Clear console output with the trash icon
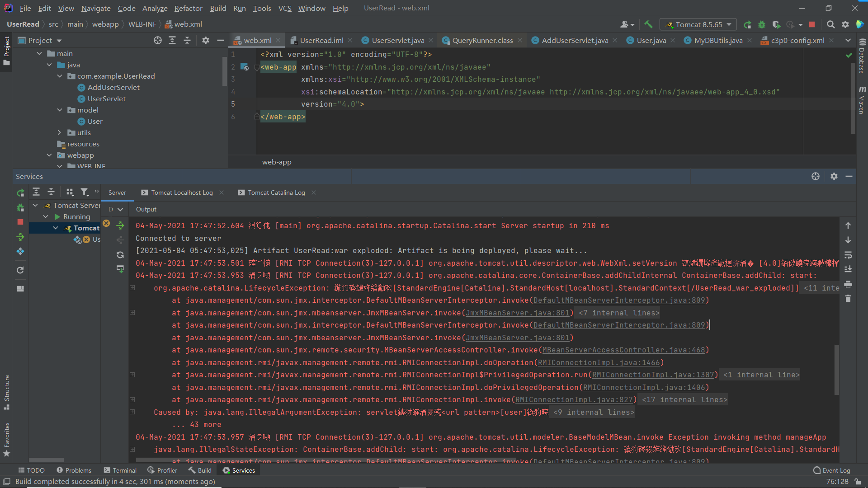Viewport: 868px width, 488px height. pyautogui.click(x=848, y=299)
